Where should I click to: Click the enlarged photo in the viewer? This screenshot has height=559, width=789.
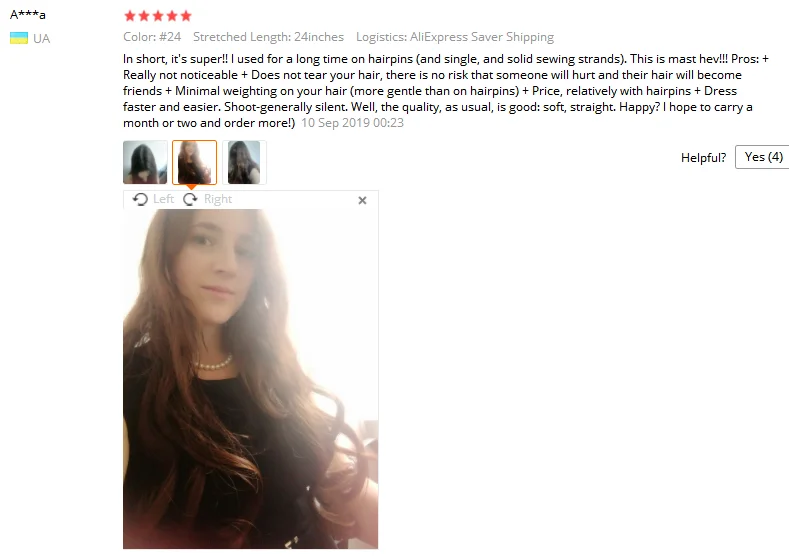pos(251,379)
